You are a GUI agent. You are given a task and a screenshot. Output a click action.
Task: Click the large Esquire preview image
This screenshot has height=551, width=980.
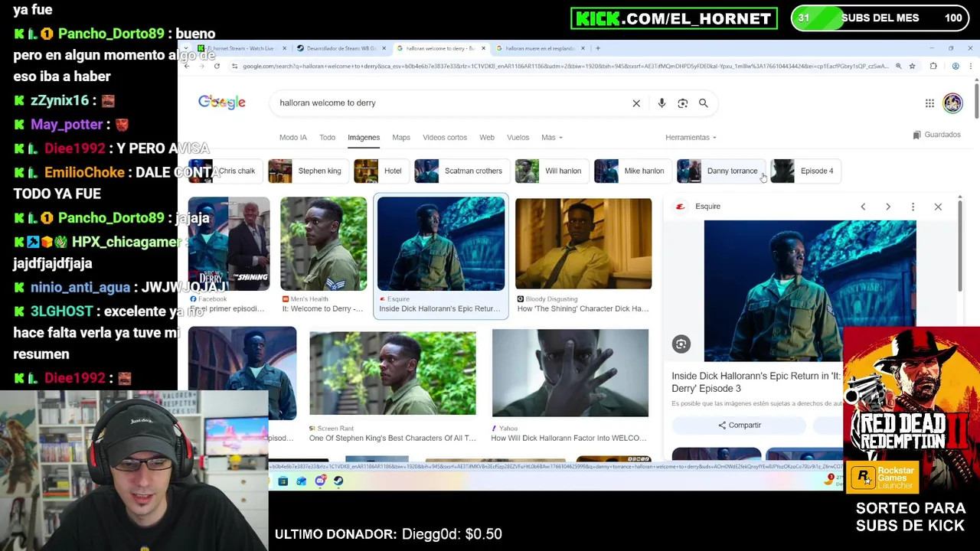pos(810,291)
